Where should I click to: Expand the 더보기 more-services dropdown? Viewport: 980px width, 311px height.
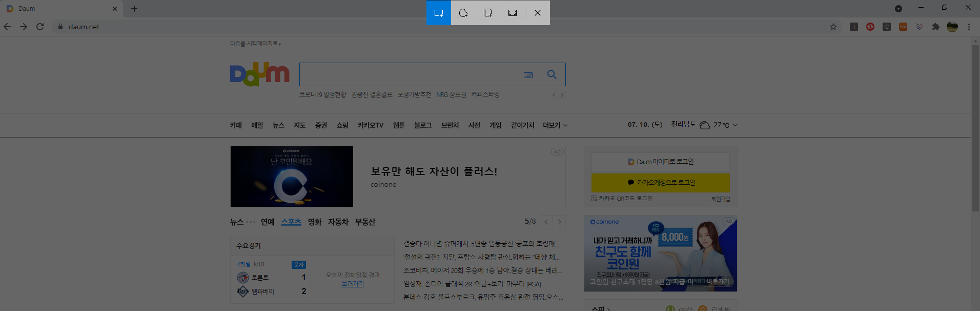tap(555, 125)
